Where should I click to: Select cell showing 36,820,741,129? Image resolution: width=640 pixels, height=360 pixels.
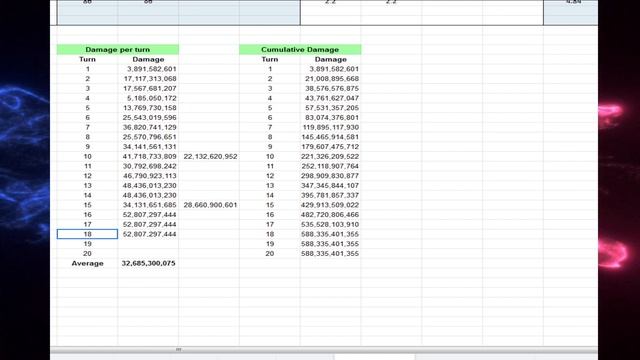148,127
